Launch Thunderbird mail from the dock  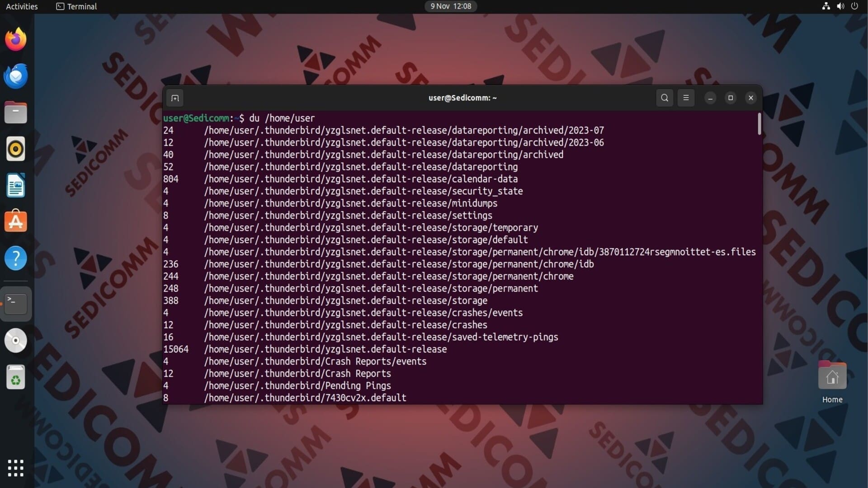coord(16,76)
